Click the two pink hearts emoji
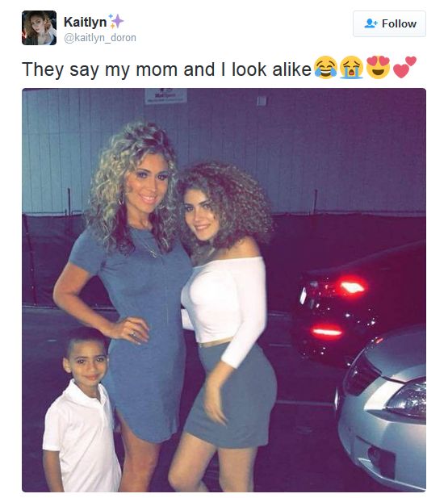Image resolution: width=448 pixels, height=498 pixels. (404, 67)
